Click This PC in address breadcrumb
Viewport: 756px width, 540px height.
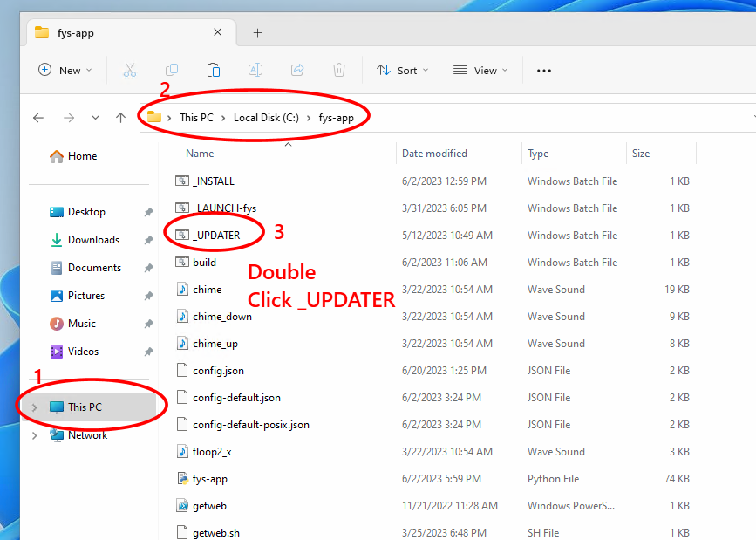196,118
